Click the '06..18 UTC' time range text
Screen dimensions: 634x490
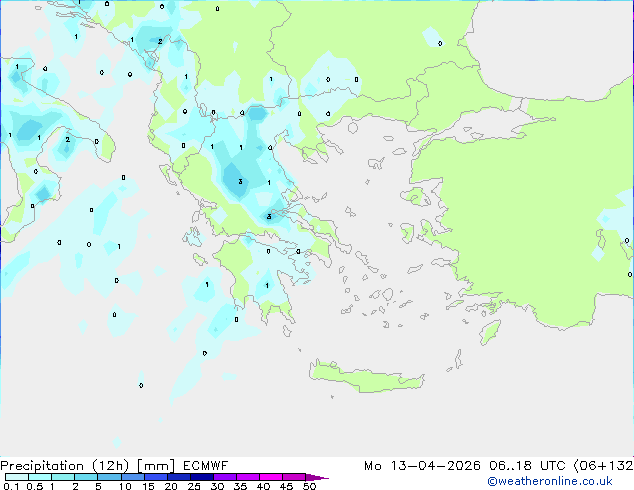click(527, 466)
